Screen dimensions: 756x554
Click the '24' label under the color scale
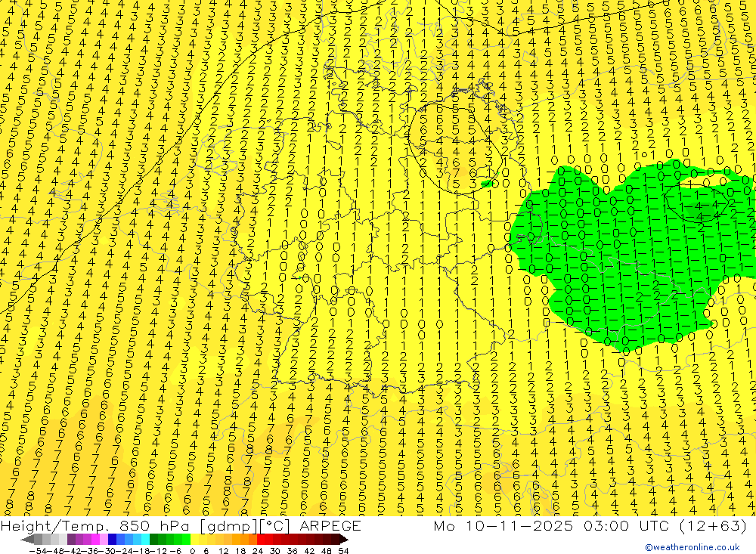pyautogui.click(x=258, y=551)
